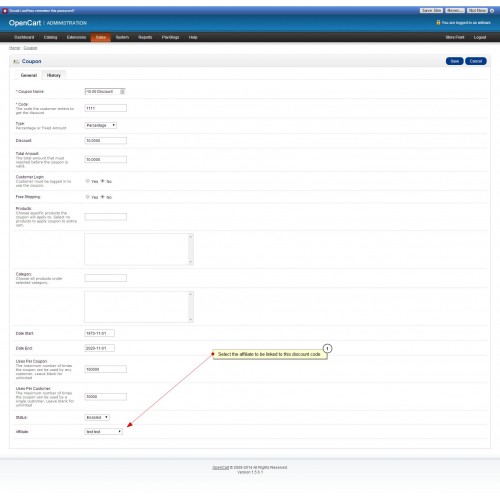Switch to the History tab
500x500 pixels.
54,75
